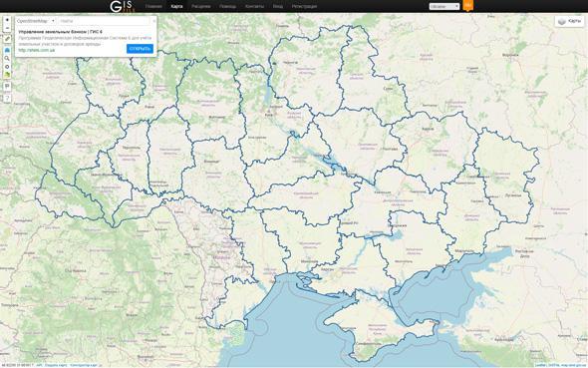Expand the OpenStreetMap base map dropdown
The height and width of the screenshot is (368, 588).
(36, 21)
